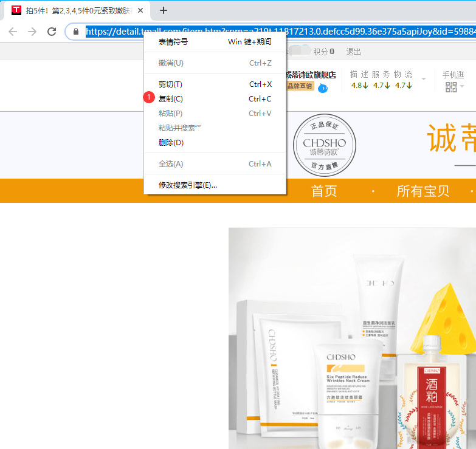Click the 品牌直销 badge
Image resolution: width=476 pixels, height=449 pixels.
(x=300, y=86)
